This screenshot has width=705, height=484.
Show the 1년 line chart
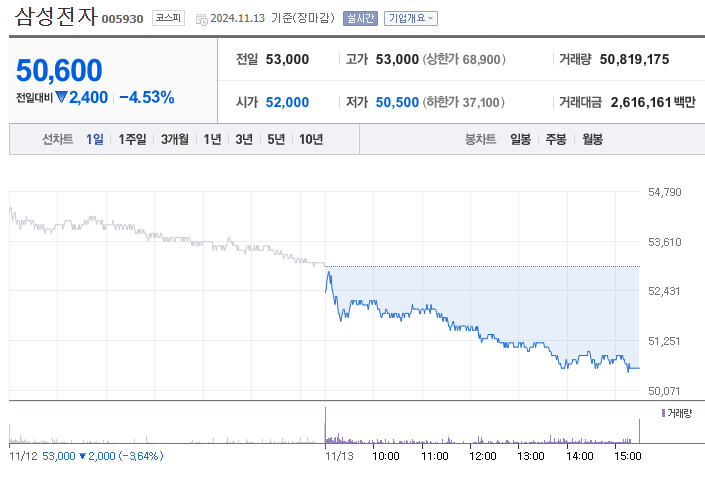212,139
